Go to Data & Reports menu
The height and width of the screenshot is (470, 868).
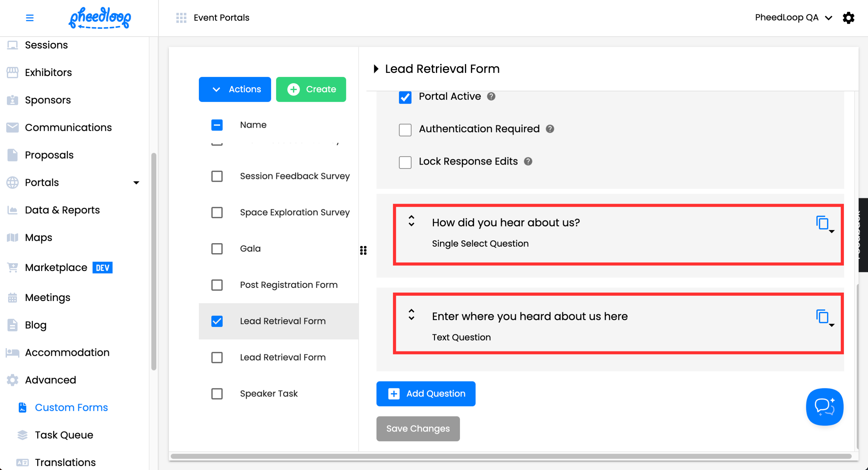pos(62,210)
